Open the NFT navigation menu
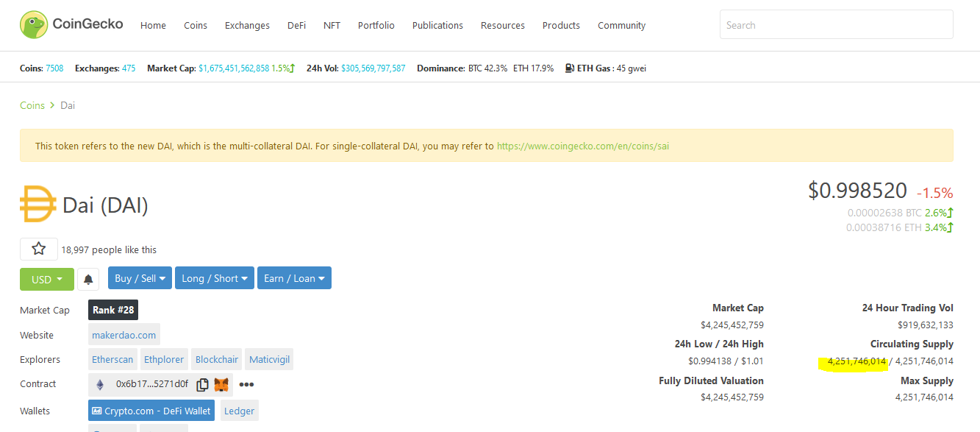The width and height of the screenshot is (980, 432). tap(332, 25)
